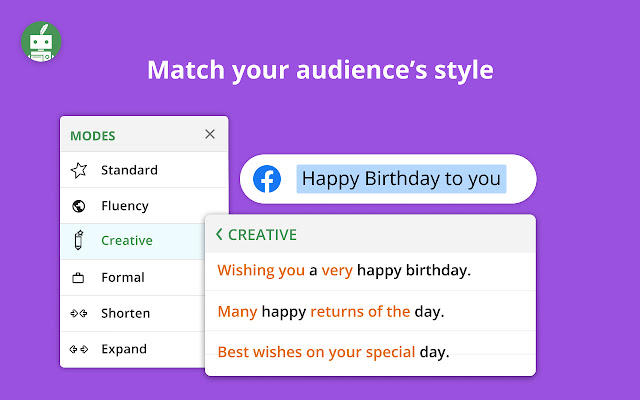Click the QuillBot robot logo

tap(41, 42)
